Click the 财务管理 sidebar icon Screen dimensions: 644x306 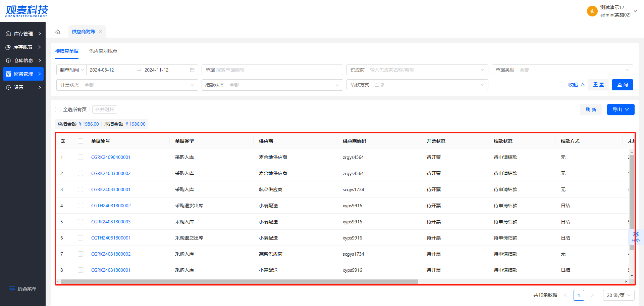tap(8, 74)
